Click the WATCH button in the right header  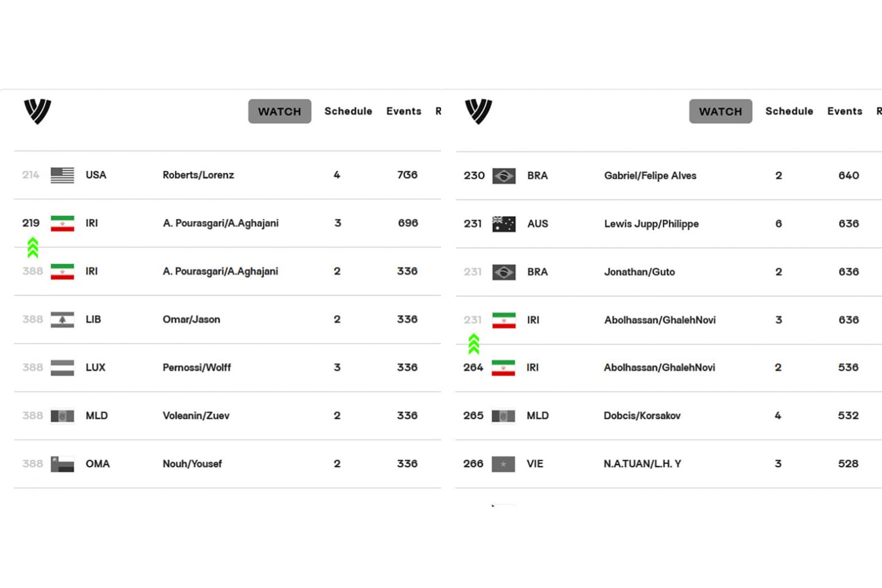coord(721,111)
